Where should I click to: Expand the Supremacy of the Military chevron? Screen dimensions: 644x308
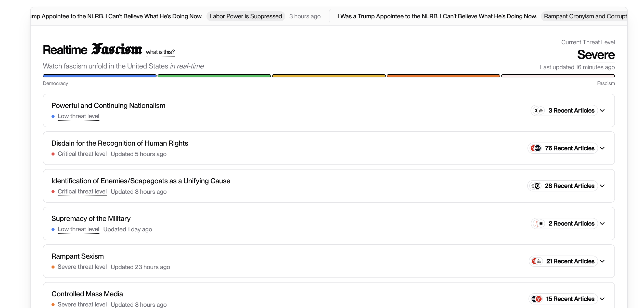click(602, 223)
